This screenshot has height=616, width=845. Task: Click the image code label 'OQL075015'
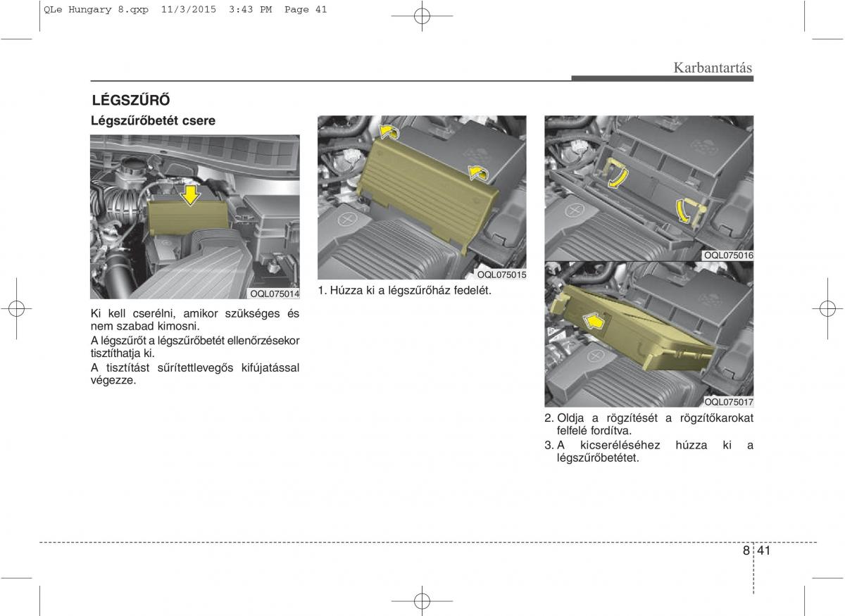[501, 275]
